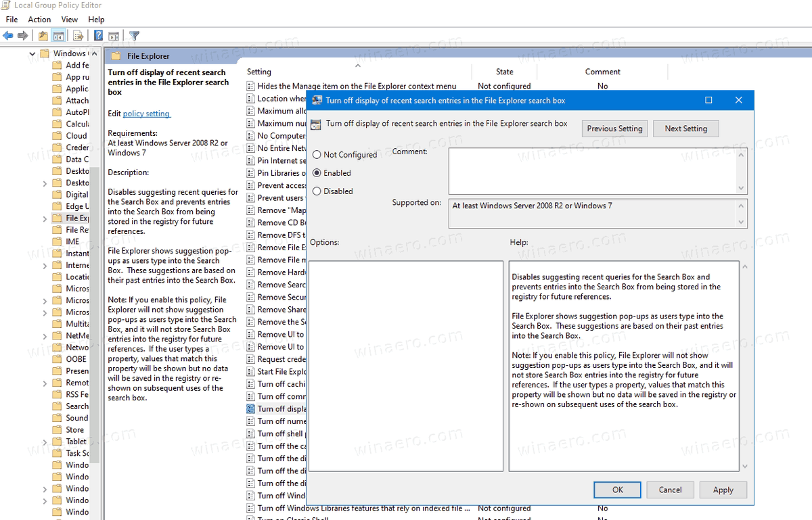Toggle the Show/Hide Action Pane toolbar icon
The image size is (812, 520).
114,36
